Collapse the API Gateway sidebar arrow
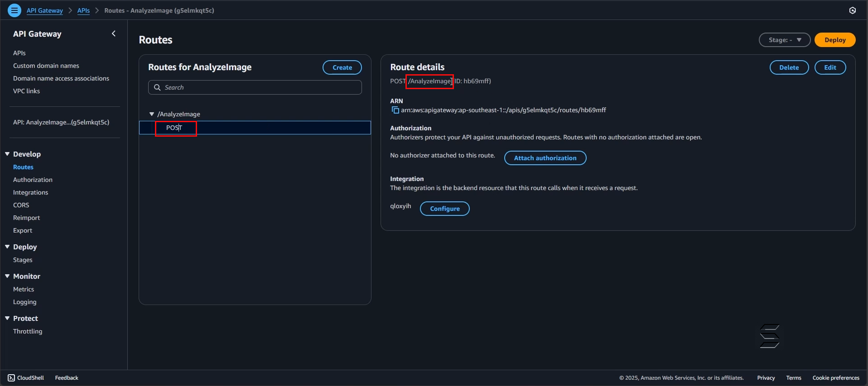Screen dimensions: 868x386 (x=114, y=33)
